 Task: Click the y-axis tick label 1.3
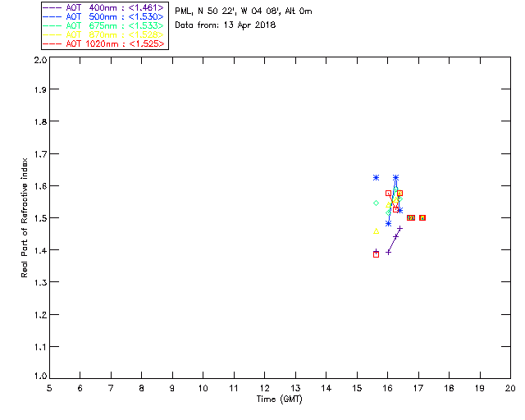pyautogui.click(x=40, y=283)
